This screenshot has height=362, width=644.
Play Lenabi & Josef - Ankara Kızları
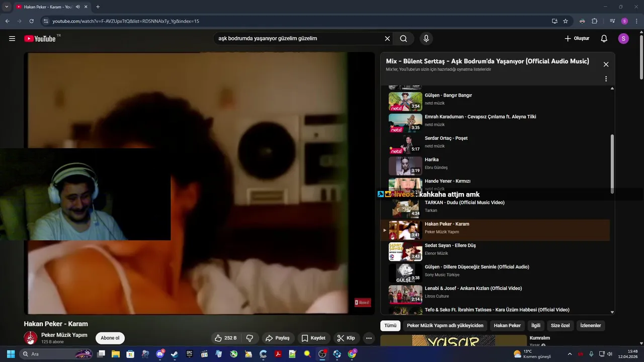pos(496,295)
